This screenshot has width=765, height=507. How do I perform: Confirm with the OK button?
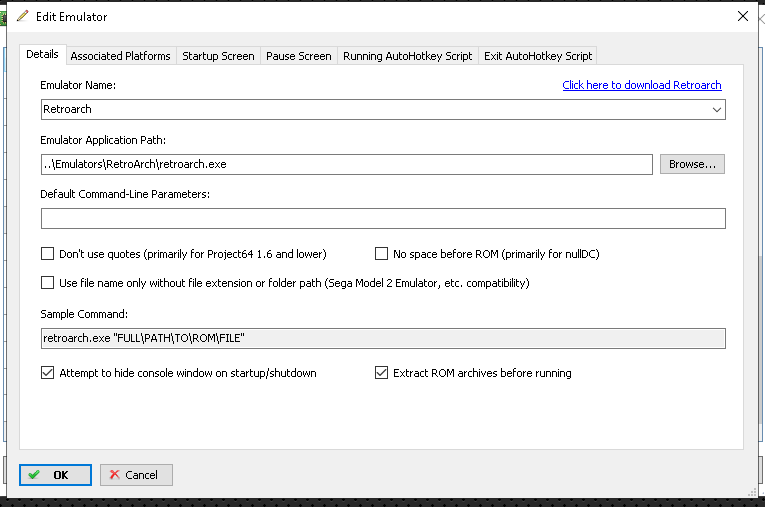(x=55, y=475)
